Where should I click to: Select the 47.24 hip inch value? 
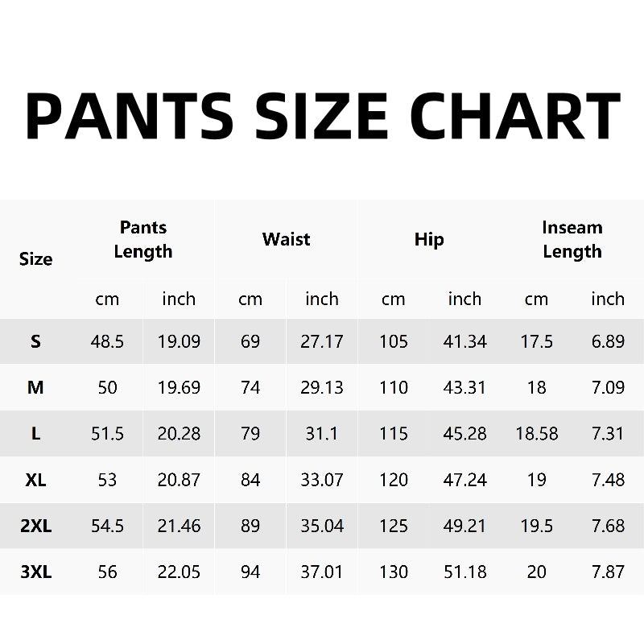tap(464, 480)
